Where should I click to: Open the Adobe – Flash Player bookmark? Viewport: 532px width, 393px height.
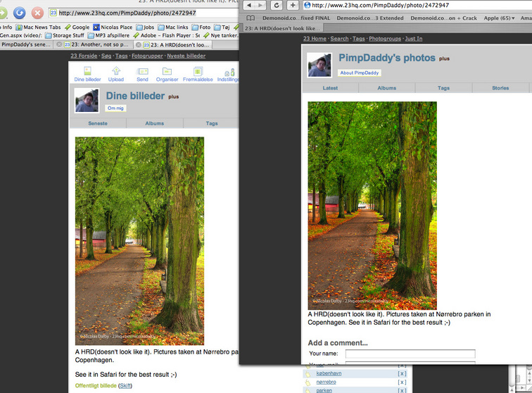tap(167, 35)
